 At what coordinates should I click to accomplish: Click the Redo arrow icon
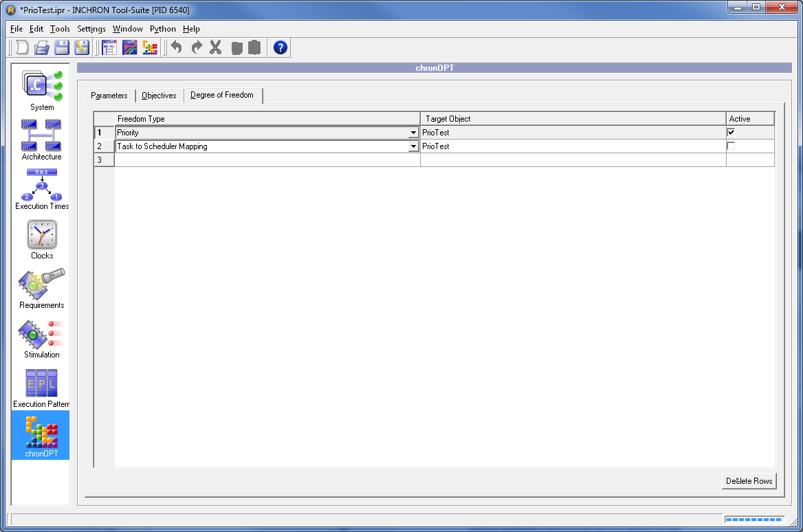tap(197, 47)
